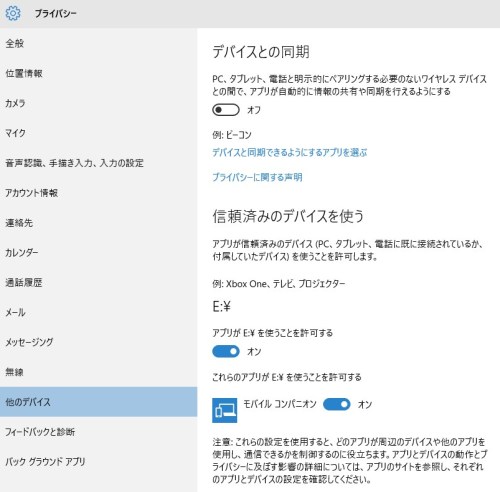Go to 位置情報 privacy settings
This screenshot has height=492, width=500.
pyautogui.click(x=98, y=73)
